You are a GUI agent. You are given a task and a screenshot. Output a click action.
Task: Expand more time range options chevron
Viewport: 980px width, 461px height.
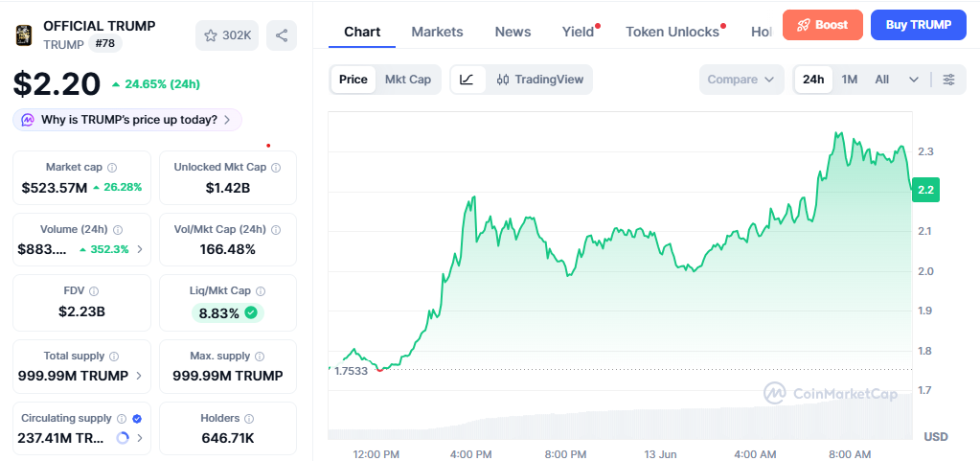click(x=914, y=80)
